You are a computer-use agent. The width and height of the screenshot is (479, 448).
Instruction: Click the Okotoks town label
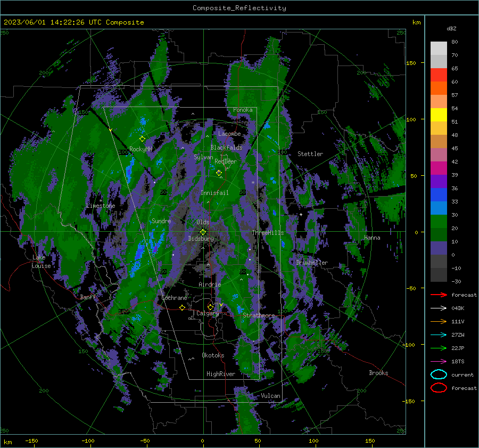213,355
